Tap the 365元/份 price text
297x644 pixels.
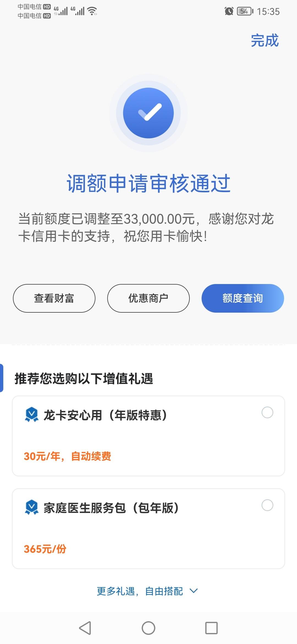[x=45, y=549]
